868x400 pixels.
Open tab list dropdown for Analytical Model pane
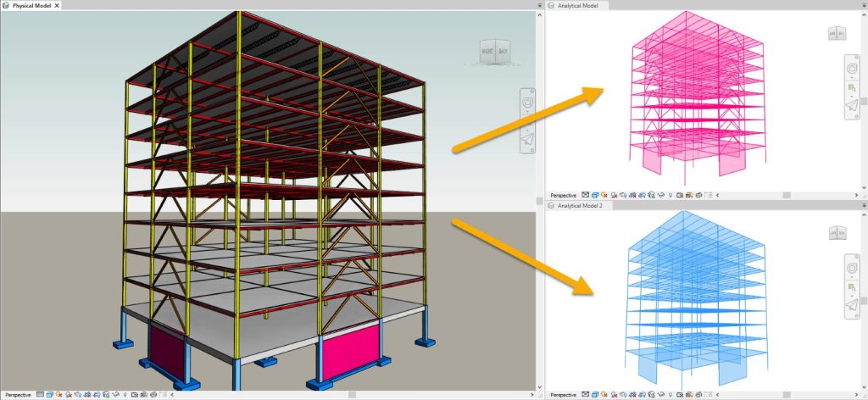pyautogui.click(x=864, y=5)
